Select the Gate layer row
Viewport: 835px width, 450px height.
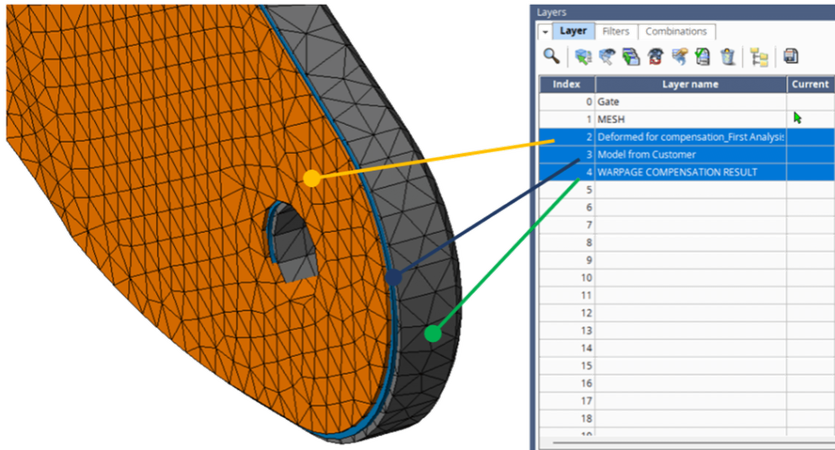tap(690, 102)
